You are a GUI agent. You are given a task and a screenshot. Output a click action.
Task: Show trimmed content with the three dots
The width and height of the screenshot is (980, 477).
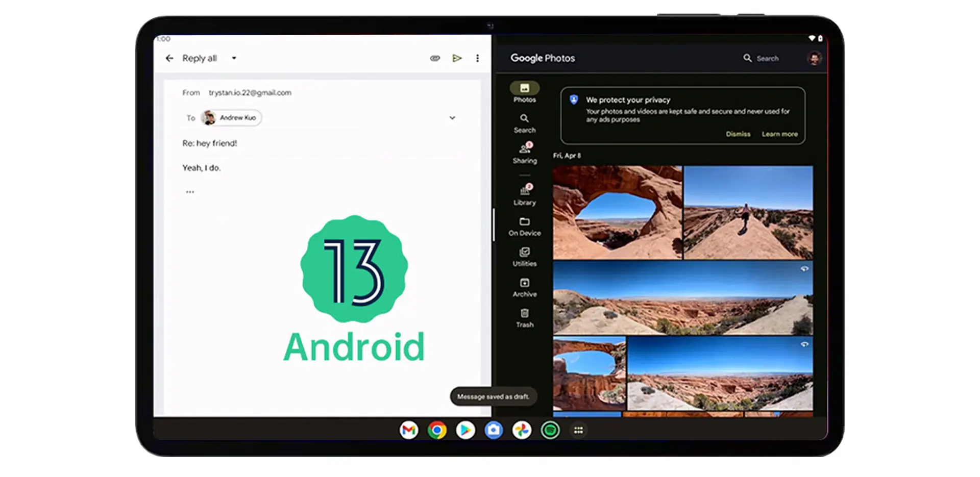(x=190, y=192)
